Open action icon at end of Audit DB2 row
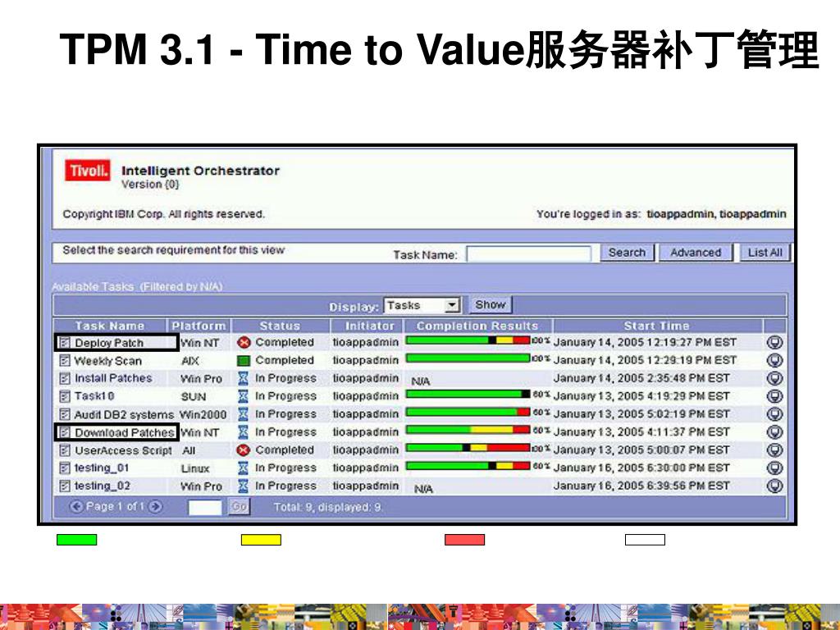 click(774, 414)
